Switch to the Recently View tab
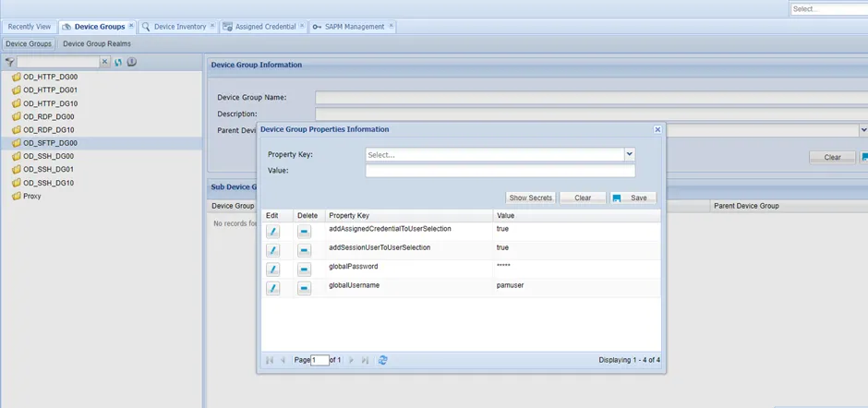The image size is (868, 408). tap(30, 27)
